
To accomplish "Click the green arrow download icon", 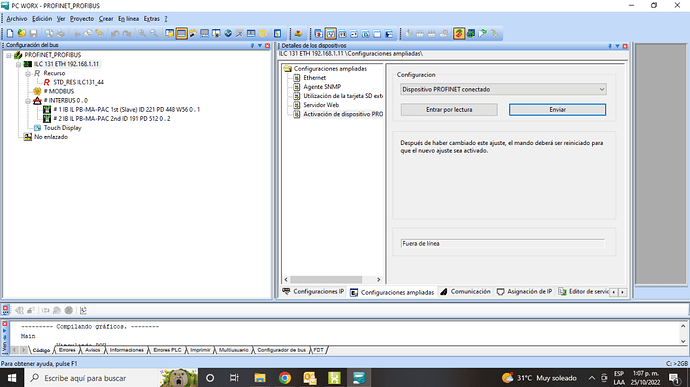I will point(483,33).
